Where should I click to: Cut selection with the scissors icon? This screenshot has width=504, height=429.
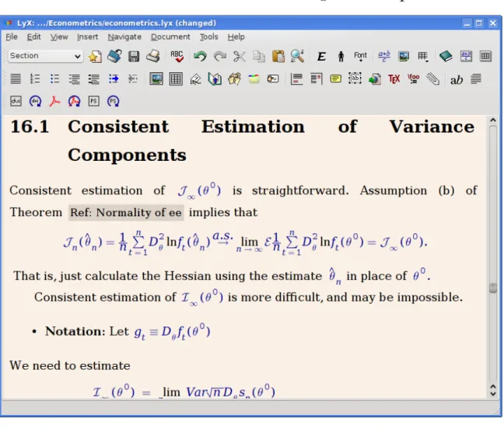pos(239,57)
